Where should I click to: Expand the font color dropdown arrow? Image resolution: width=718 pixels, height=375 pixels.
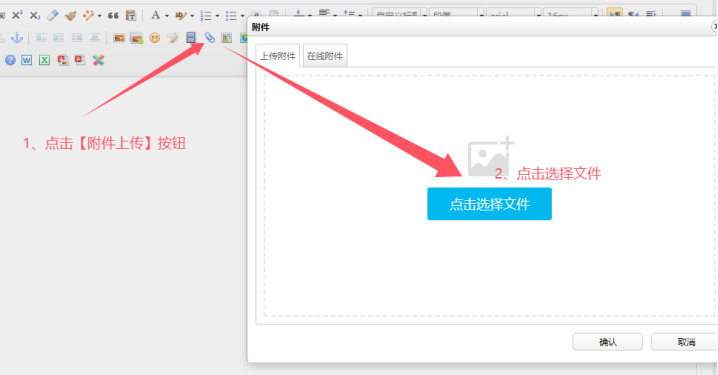pos(167,16)
